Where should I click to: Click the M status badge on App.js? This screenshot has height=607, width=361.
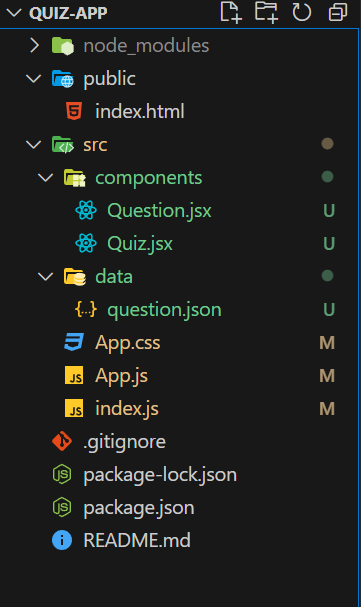pos(327,376)
